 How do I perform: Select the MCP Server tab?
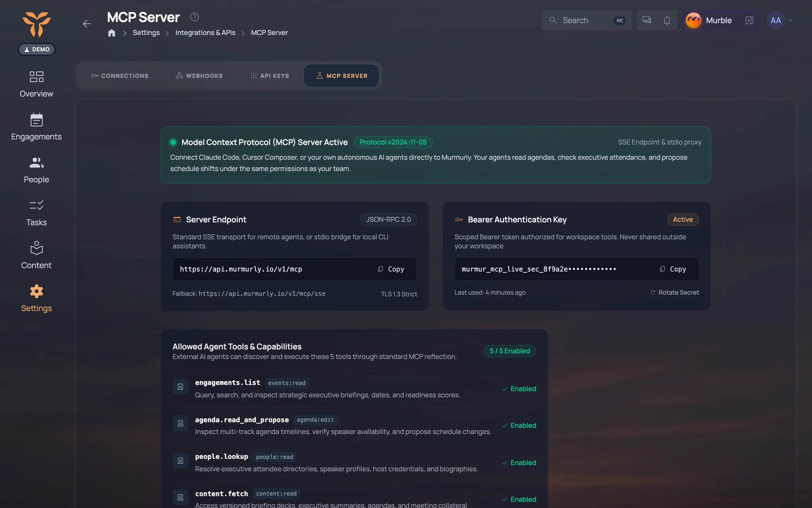click(x=342, y=76)
